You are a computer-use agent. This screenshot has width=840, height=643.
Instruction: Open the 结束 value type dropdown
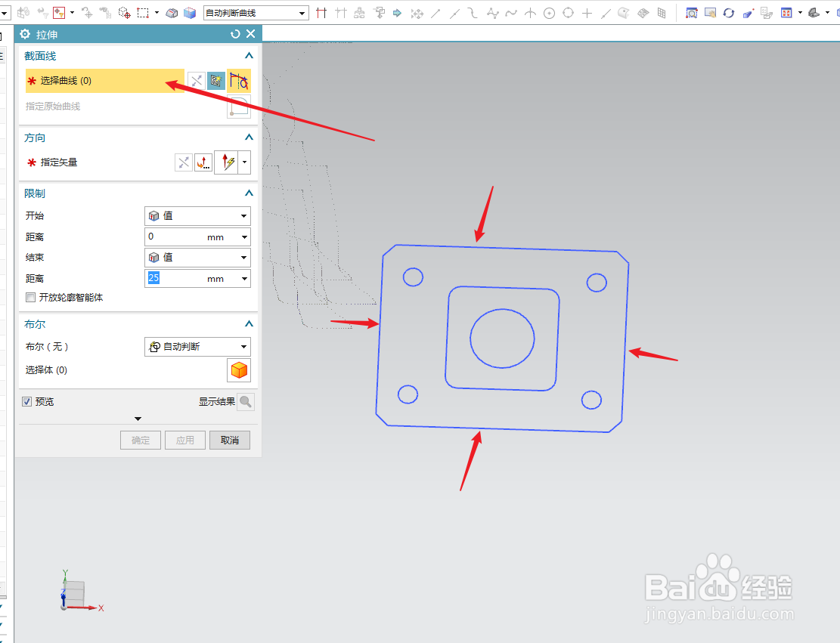tap(197, 258)
